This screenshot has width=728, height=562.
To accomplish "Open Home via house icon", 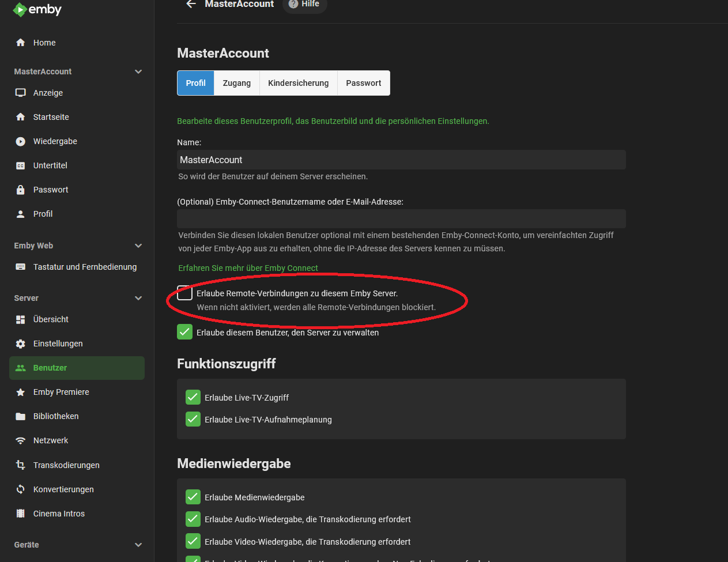I will pos(21,43).
